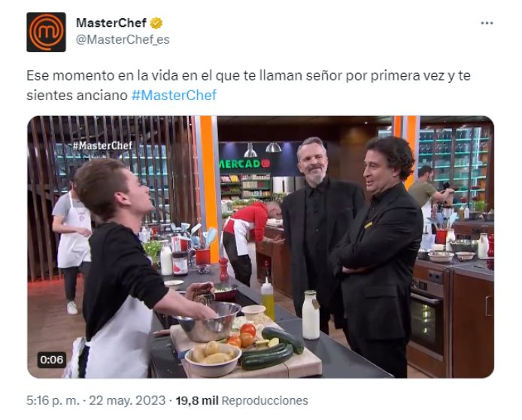Click the bearded man in black suit
522x420 pixels.
tap(319, 230)
